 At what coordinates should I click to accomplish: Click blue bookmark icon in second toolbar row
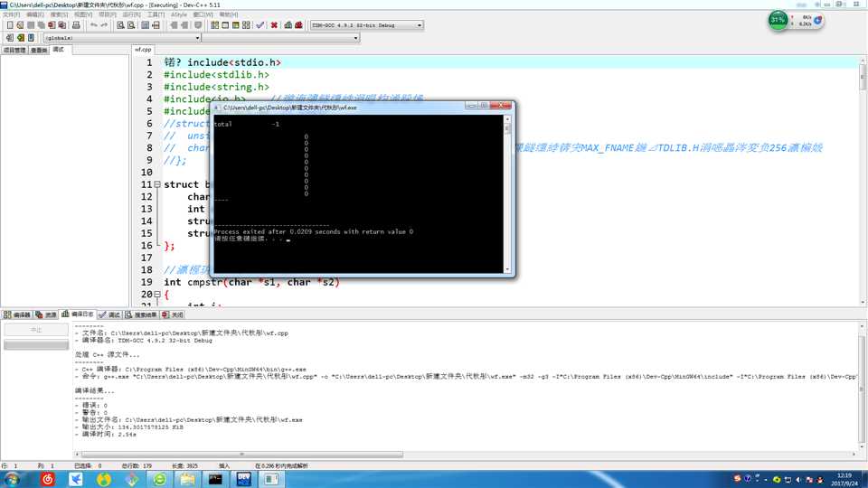31,38
